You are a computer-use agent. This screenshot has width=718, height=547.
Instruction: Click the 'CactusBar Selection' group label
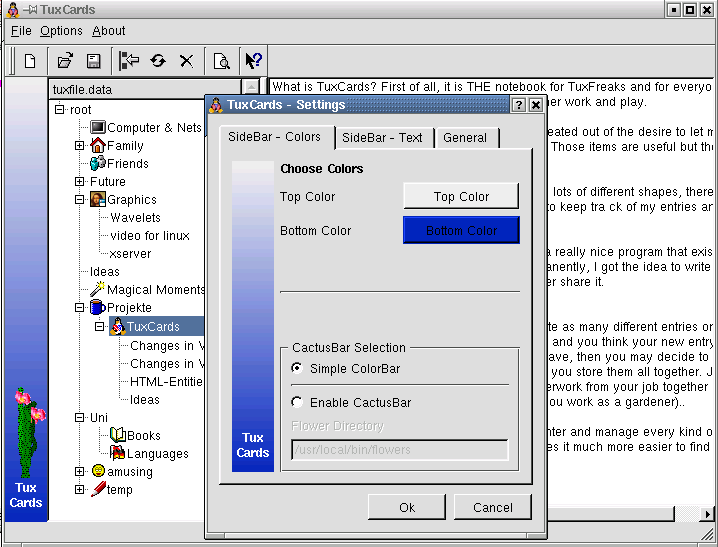[x=349, y=347]
